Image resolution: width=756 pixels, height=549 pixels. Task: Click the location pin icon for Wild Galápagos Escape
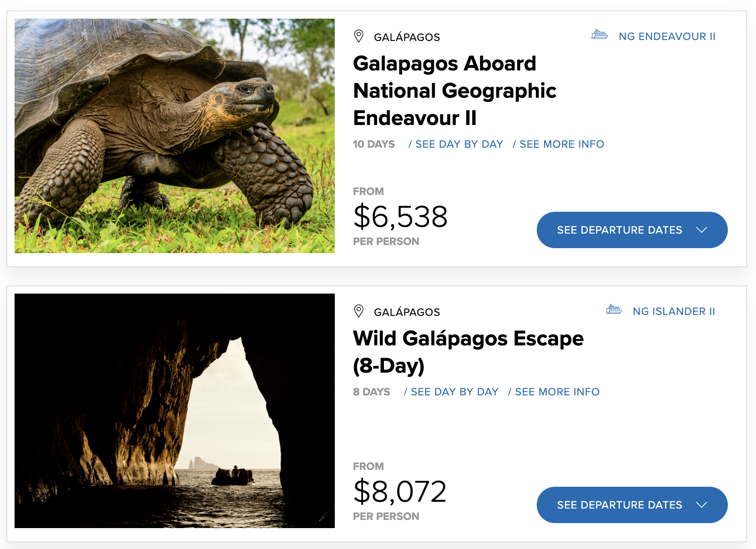pos(359,311)
